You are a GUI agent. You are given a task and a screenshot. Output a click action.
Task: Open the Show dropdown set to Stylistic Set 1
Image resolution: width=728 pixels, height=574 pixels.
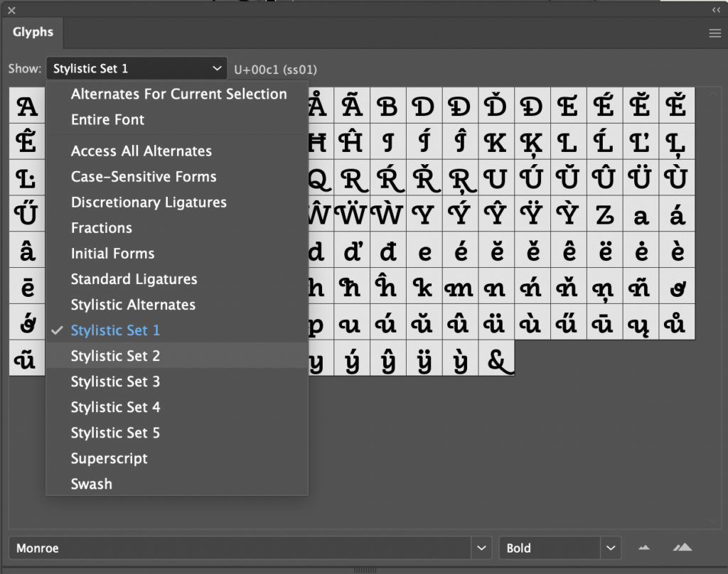pyautogui.click(x=136, y=69)
